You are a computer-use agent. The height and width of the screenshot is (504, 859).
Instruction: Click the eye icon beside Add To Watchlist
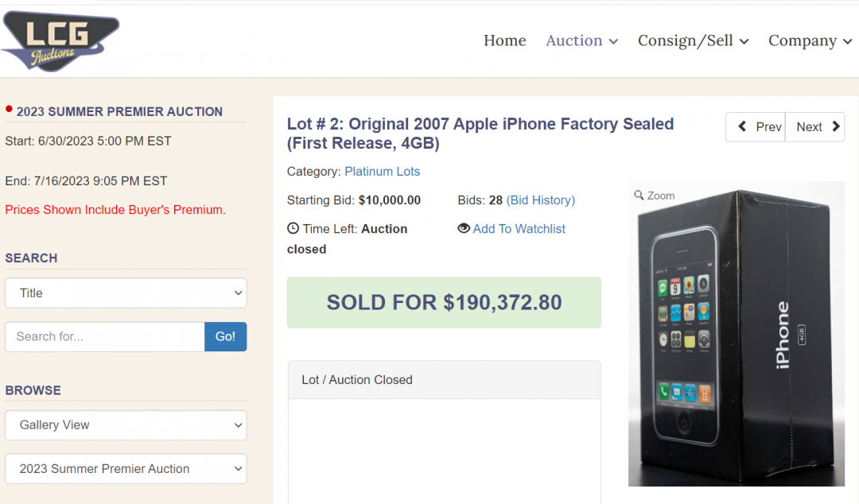pyautogui.click(x=464, y=228)
